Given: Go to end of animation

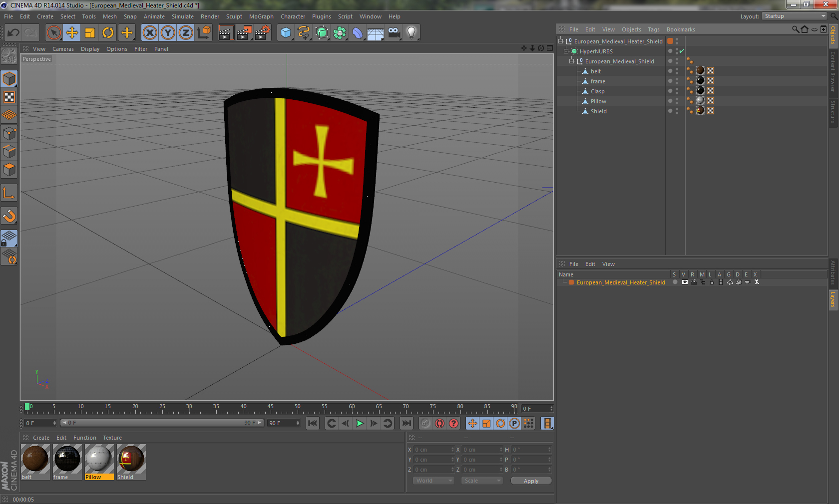Looking at the screenshot, I should point(407,423).
